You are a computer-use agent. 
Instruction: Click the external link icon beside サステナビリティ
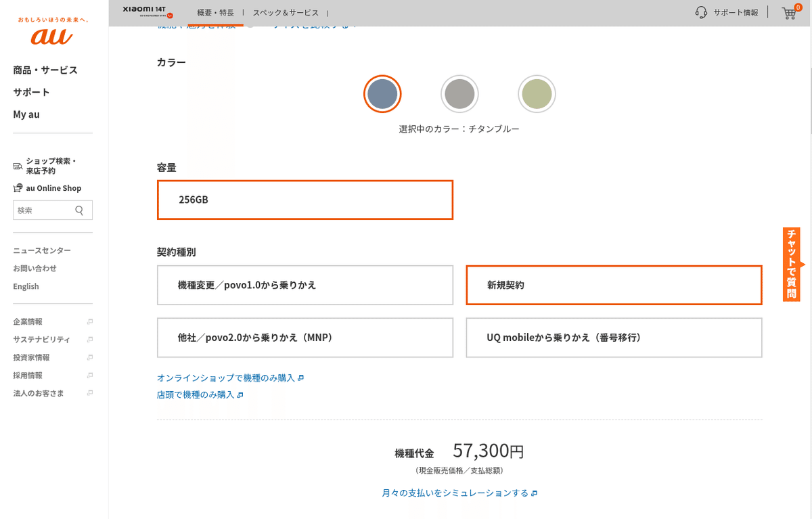pos(89,340)
